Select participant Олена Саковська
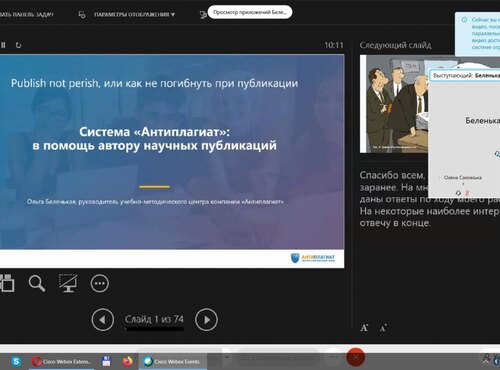500x370 pixels. [x=463, y=178]
